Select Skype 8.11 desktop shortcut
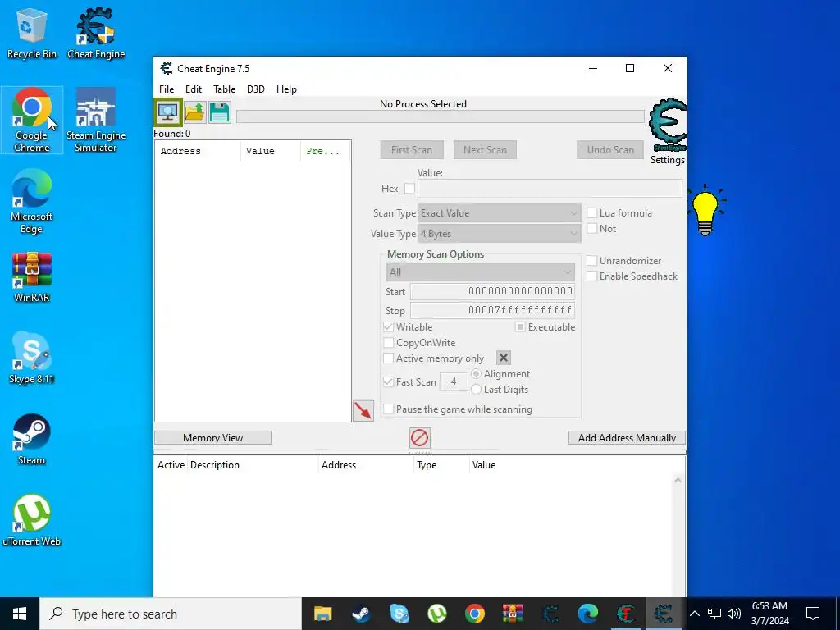The image size is (840, 630). [32, 358]
